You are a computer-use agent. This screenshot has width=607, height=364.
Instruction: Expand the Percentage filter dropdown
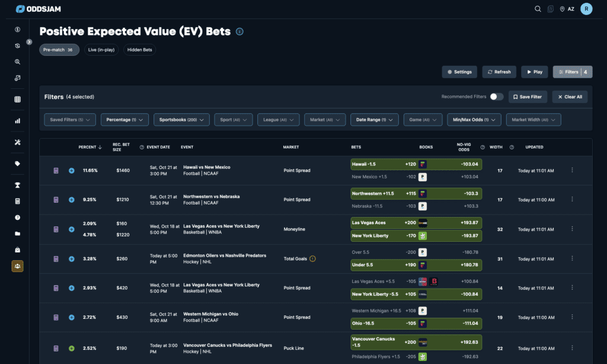click(124, 120)
